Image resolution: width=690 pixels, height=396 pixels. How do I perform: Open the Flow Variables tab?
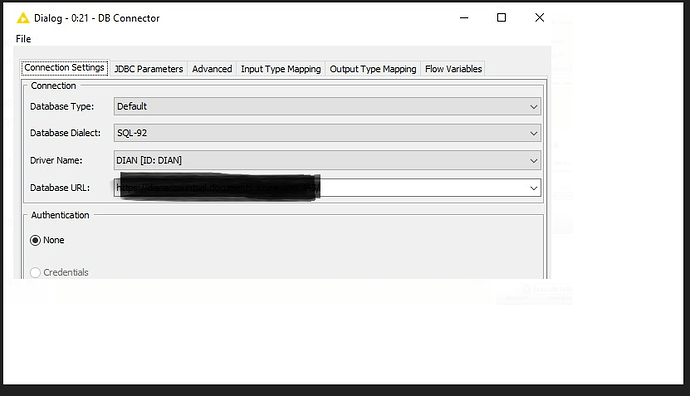[453, 69]
